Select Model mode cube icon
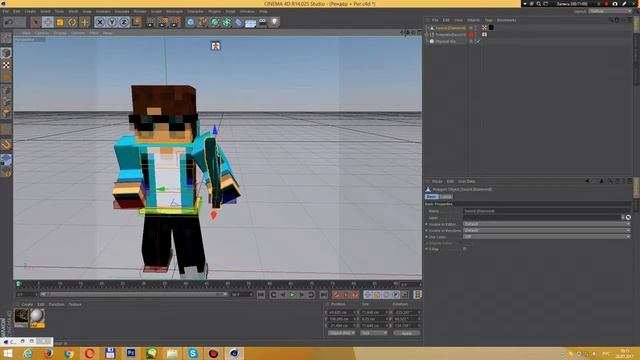This screenshot has height=360, width=640. [6, 53]
